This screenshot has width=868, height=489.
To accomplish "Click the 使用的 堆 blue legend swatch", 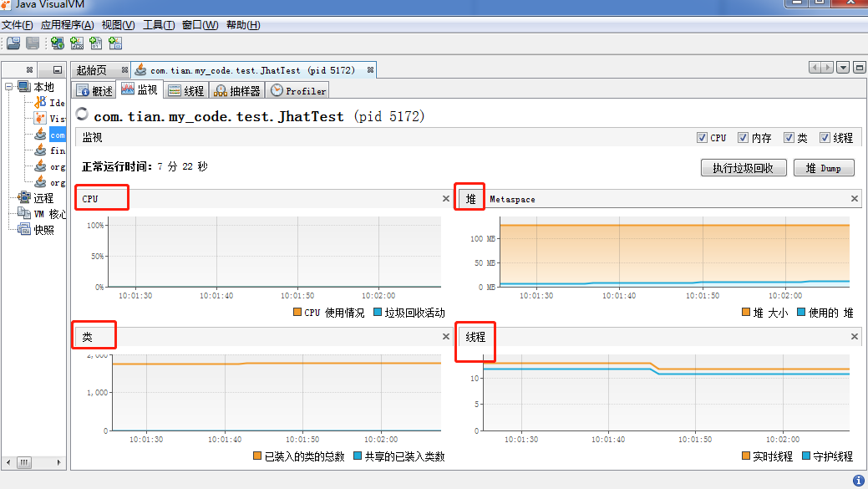I will [800, 313].
